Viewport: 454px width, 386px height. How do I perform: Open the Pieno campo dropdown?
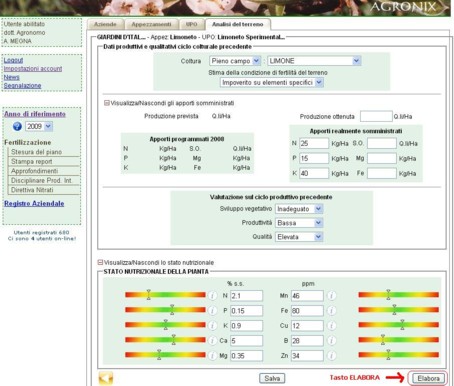pyautogui.click(x=235, y=61)
